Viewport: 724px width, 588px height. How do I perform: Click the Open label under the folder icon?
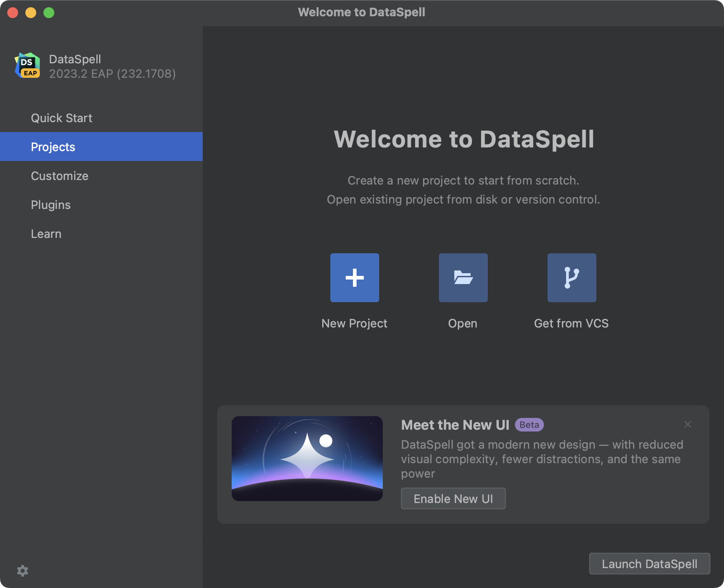(462, 323)
